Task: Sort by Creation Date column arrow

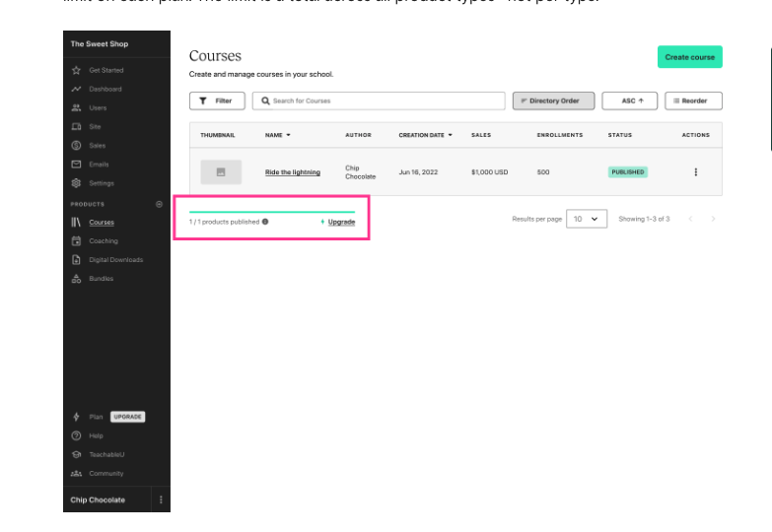Action: (x=450, y=135)
